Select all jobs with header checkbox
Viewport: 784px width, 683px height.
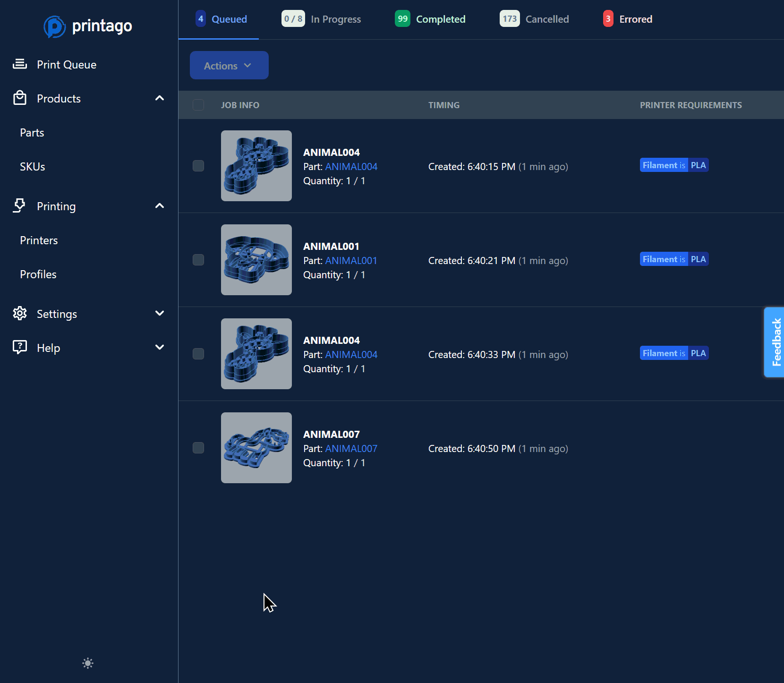click(198, 105)
